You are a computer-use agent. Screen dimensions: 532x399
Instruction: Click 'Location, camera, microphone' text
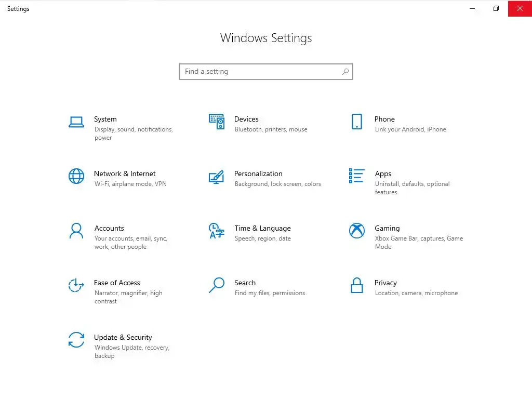(416, 293)
